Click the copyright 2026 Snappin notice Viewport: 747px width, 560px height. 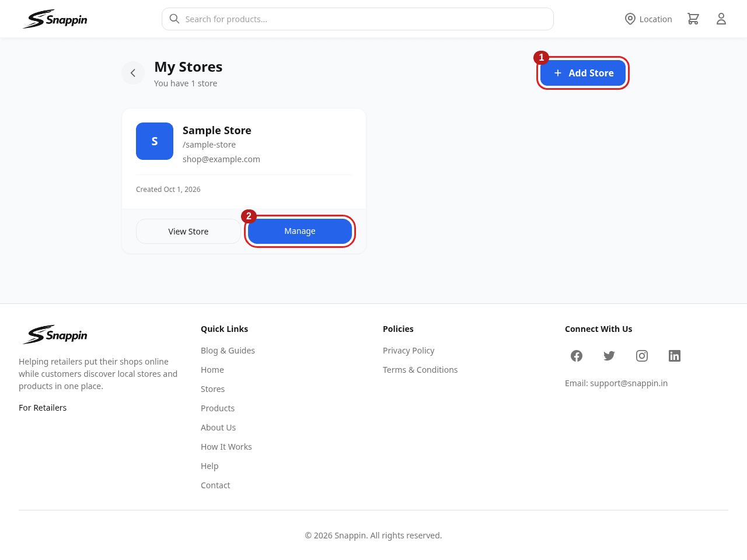coord(373,535)
